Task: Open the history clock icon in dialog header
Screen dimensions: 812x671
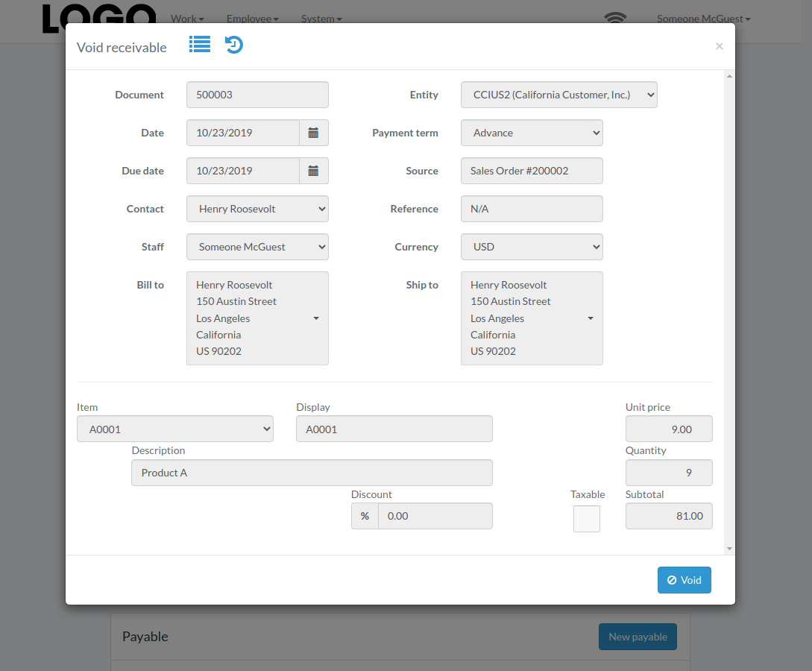Action: tap(234, 45)
